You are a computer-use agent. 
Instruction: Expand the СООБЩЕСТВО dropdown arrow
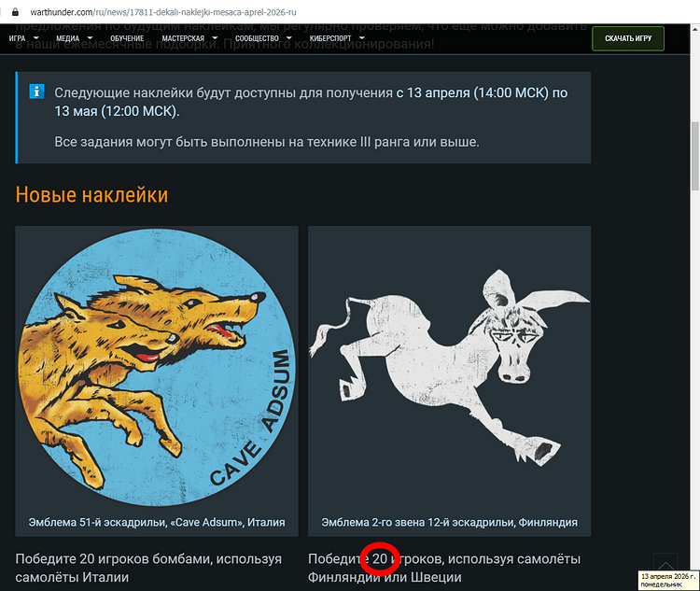click(288, 38)
